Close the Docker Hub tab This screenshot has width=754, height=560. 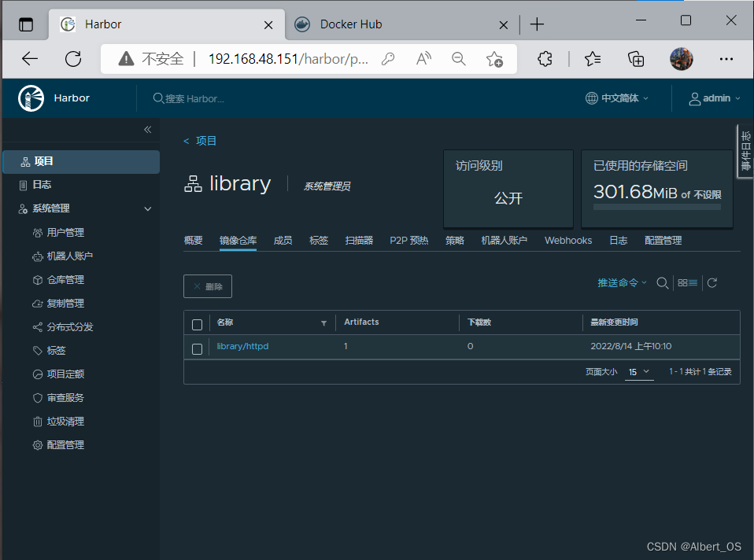[x=504, y=24]
